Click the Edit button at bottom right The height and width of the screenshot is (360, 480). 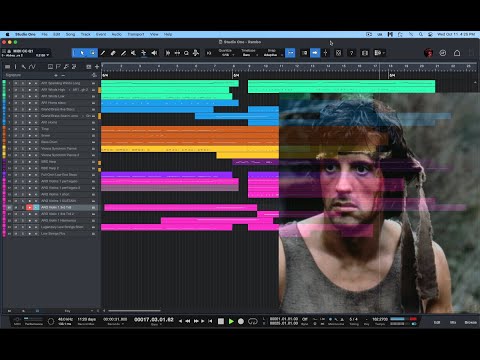437,322
